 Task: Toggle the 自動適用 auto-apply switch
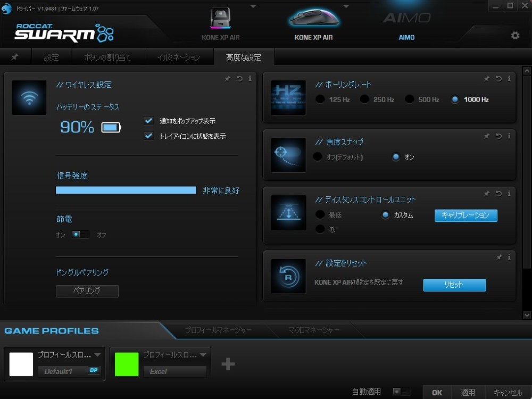[401, 392]
